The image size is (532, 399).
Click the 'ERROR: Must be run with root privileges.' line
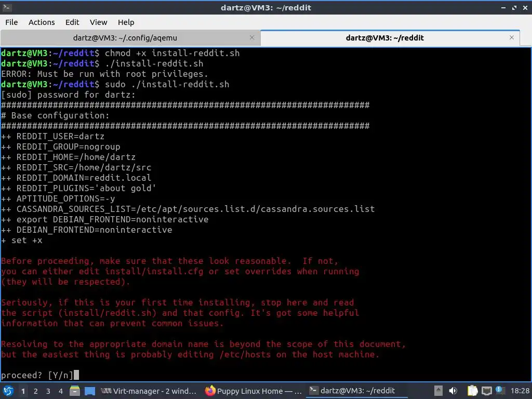[x=104, y=74]
